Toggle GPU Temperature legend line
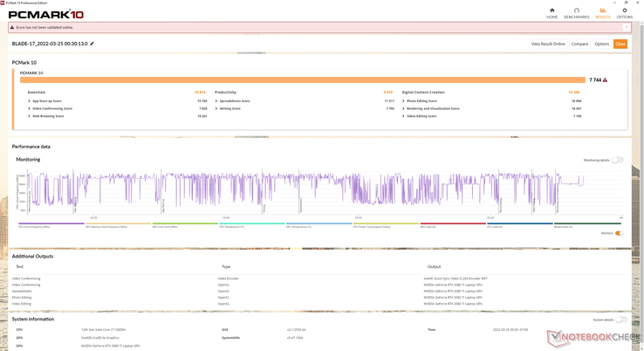The image size is (644, 351). pyautogui.click(x=319, y=224)
